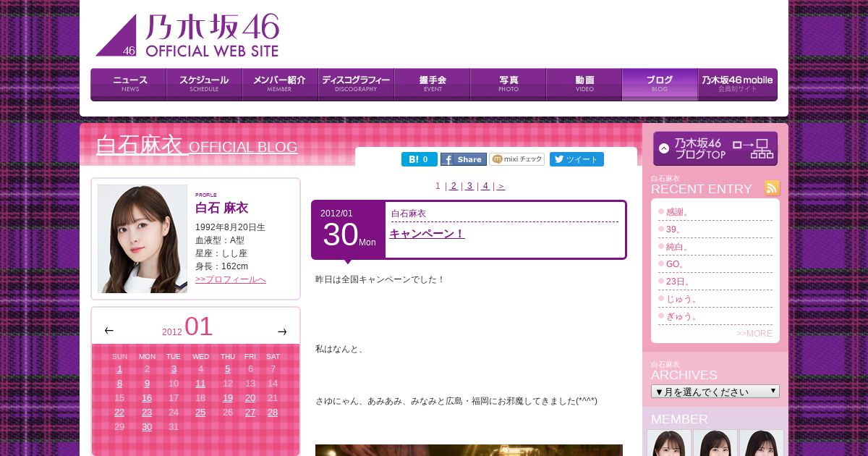The image size is (868, 456).
Task: Open the ニュース NEWS menu
Action: pyautogui.click(x=129, y=85)
